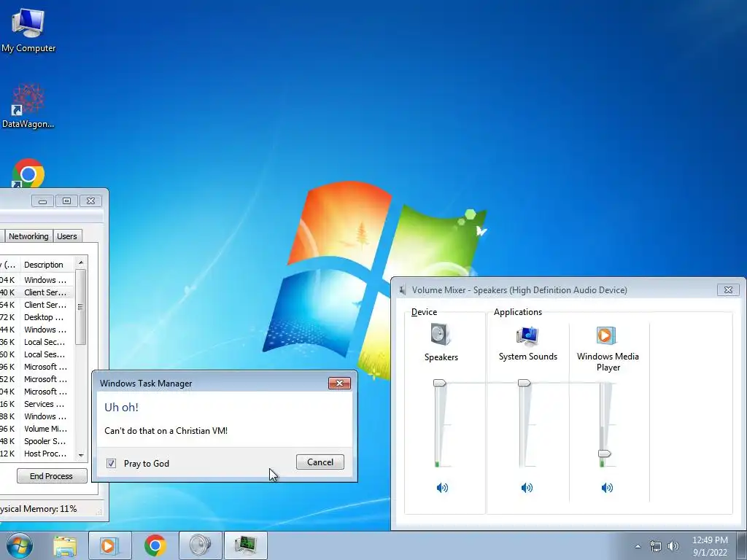Open Windows Media Player taskbar icon

point(110,545)
